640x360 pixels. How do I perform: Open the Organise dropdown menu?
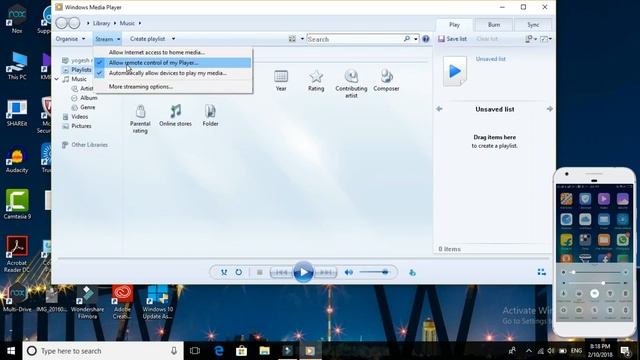[x=71, y=39]
